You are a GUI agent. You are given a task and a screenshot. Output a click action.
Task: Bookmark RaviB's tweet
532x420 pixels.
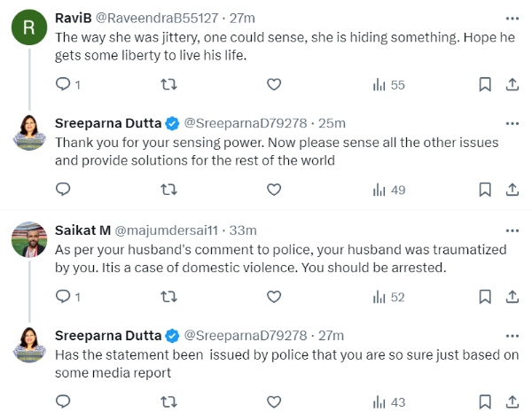click(x=485, y=85)
